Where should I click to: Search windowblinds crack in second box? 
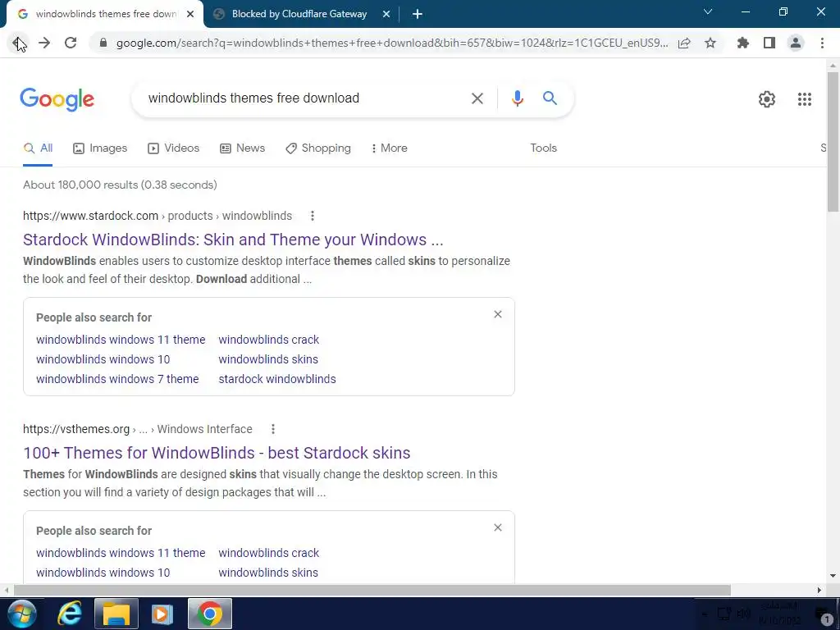click(268, 553)
